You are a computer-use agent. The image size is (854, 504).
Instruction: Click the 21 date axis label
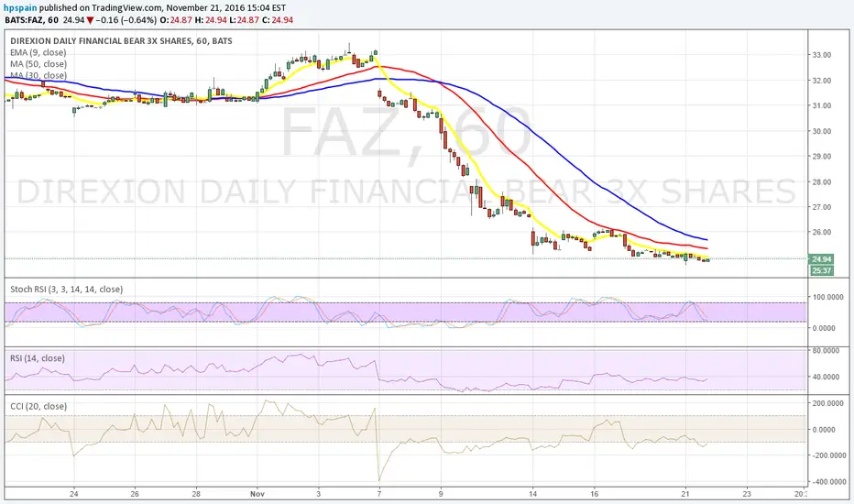point(685,494)
